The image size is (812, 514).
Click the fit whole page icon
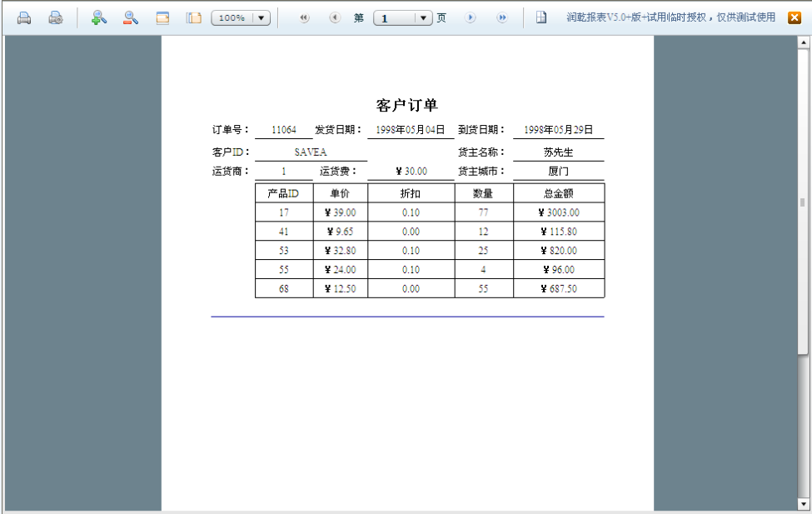[x=194, y=18]
